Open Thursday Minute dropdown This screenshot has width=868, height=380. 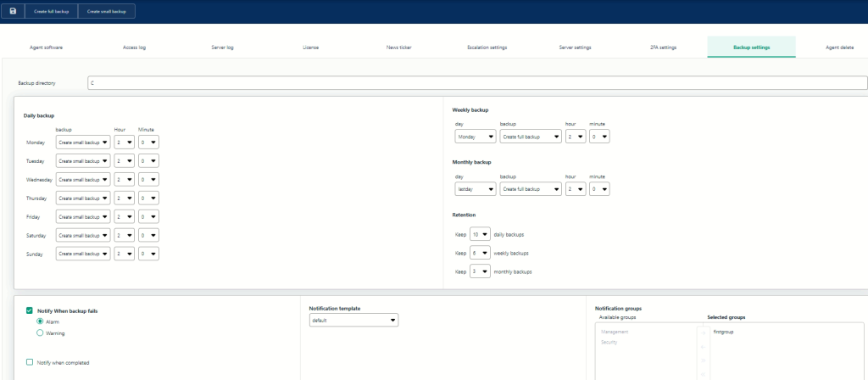coord(149,198)
